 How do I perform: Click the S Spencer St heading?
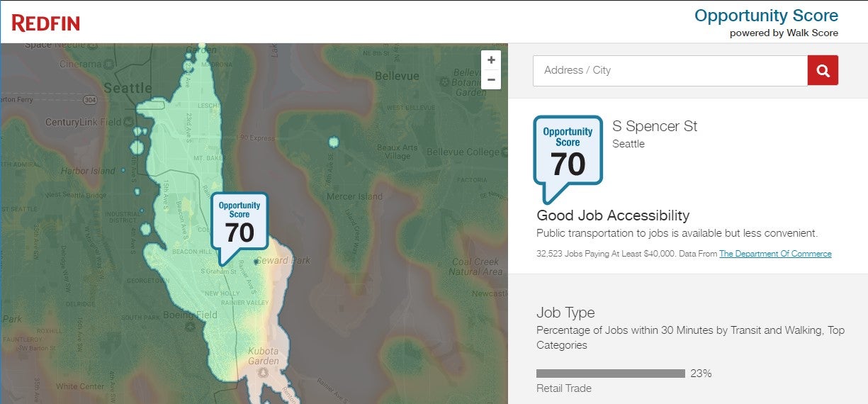[655, 126]
